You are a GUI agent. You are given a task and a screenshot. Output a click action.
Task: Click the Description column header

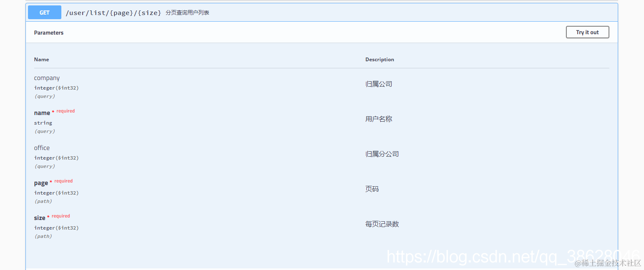pyautogui.click(x=379, y=59)
